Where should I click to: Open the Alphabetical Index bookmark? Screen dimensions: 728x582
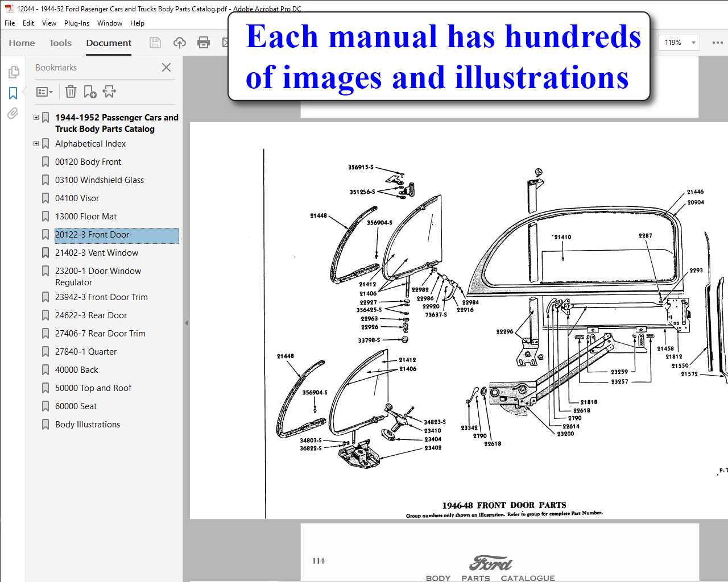point(90,144)
